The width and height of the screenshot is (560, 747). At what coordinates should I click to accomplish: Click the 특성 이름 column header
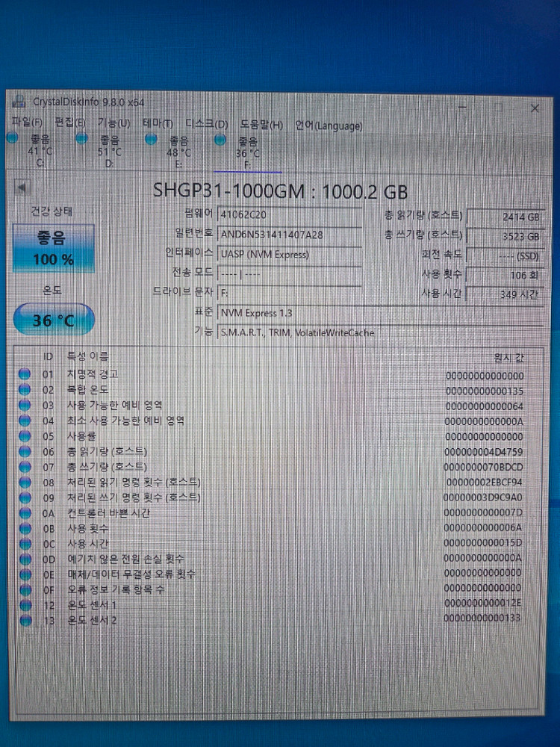(x=87, y=356)
